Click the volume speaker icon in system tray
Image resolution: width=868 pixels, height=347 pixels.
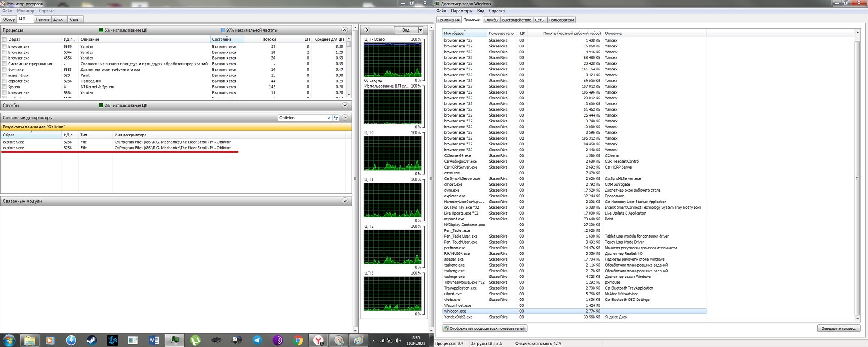coord(398,341)
